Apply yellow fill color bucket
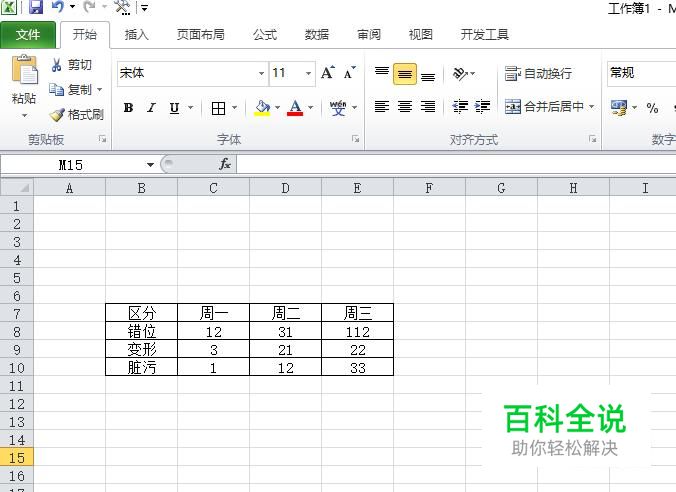 point(262,108)
